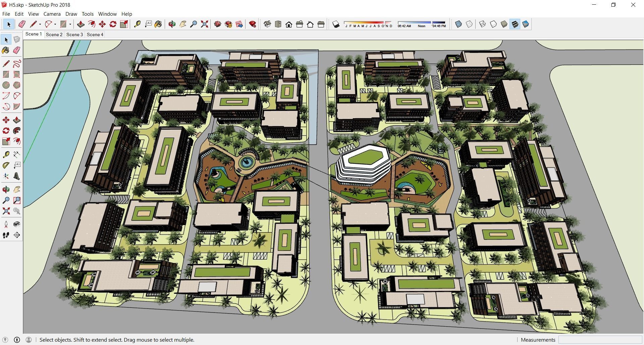644x345 pixels.
Task: Activate the Position Camera tool
Action: click(6, 224)
